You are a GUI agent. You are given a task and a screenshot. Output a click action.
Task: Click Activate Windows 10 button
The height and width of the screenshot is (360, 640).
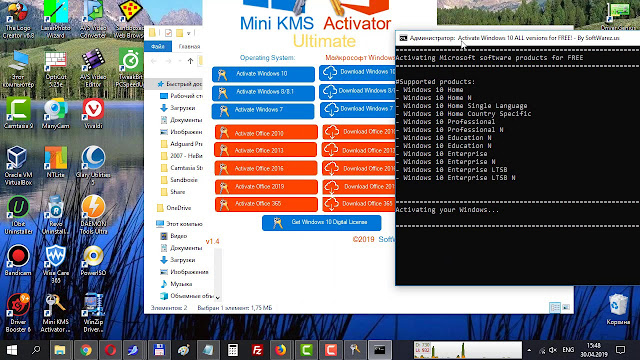point(263,74)
